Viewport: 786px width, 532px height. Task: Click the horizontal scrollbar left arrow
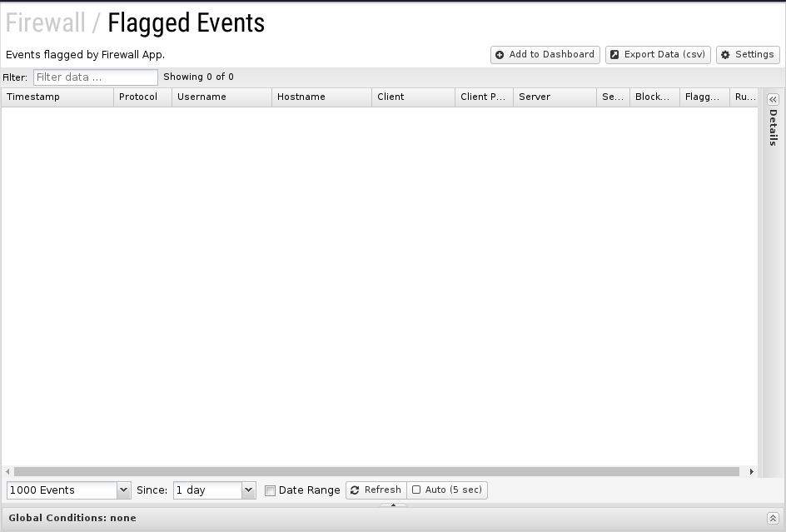pos(7,471)
